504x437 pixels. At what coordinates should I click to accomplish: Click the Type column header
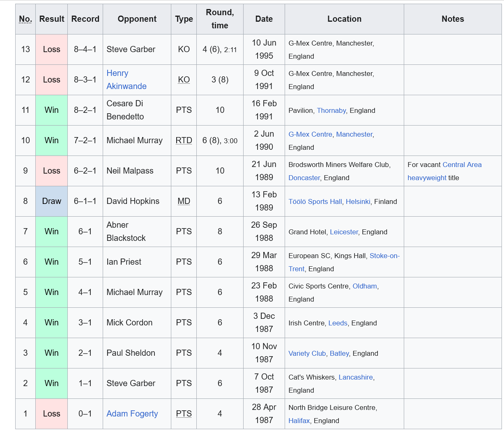click(184, 19)
